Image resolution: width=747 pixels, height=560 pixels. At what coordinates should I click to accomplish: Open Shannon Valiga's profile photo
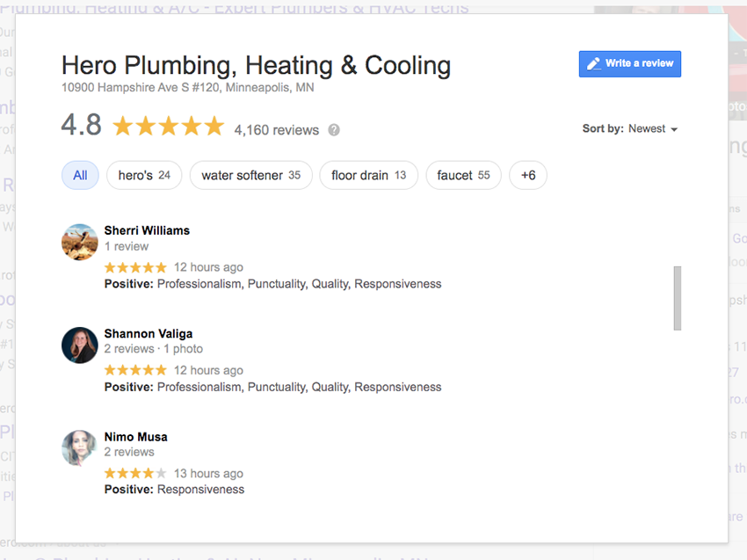click(79, 345)
